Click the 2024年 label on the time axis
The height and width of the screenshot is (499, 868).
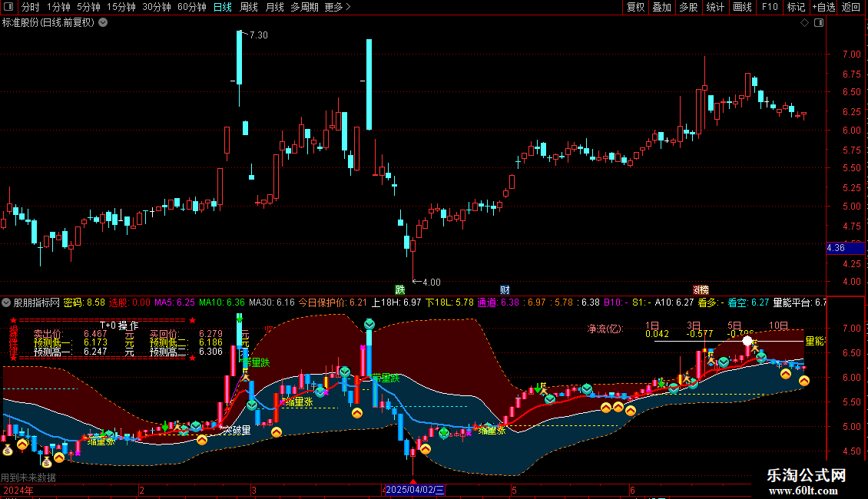(18, 490)
